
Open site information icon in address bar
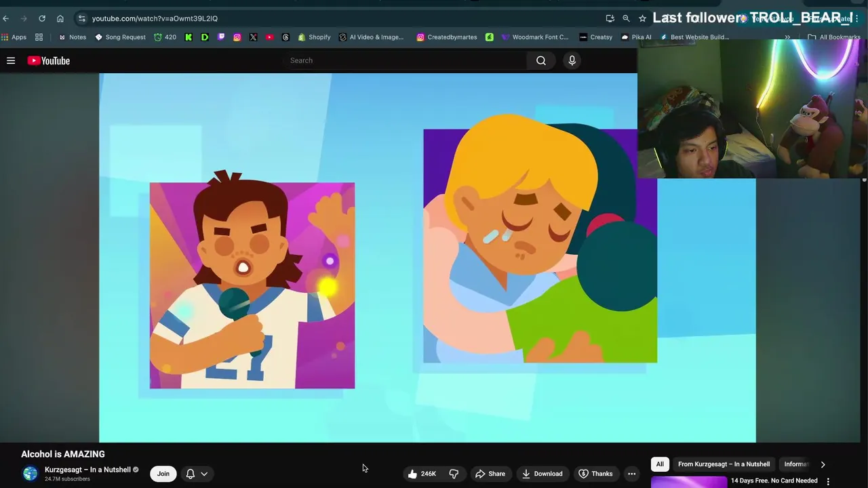[81, 18]
